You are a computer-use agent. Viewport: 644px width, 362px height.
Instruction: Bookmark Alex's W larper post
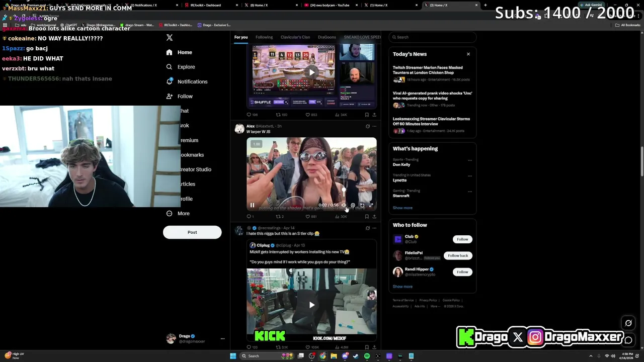366,217
